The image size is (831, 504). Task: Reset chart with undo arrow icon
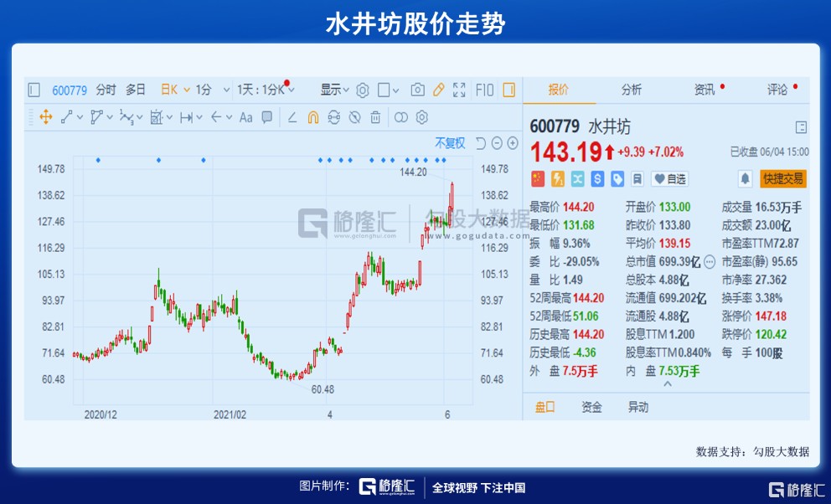tap(481, 143)
